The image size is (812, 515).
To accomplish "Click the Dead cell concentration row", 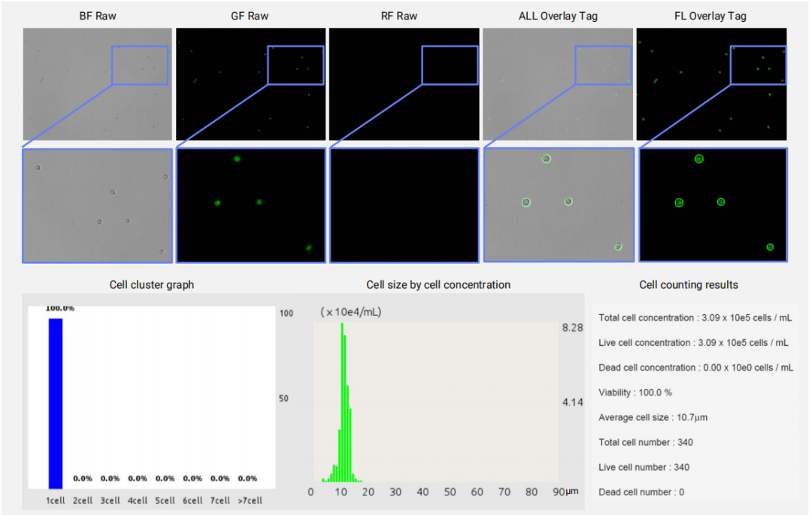I will (x=695, y=368).
